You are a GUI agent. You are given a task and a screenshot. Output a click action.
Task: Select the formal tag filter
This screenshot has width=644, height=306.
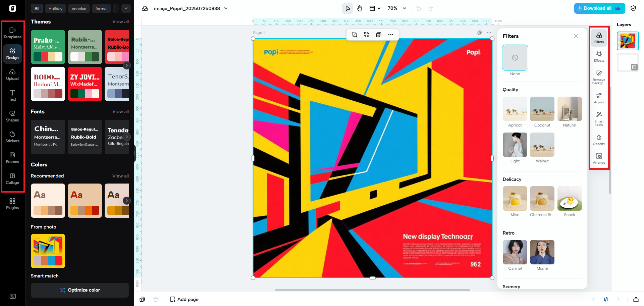pyautogui.click(x=101, y=8)
